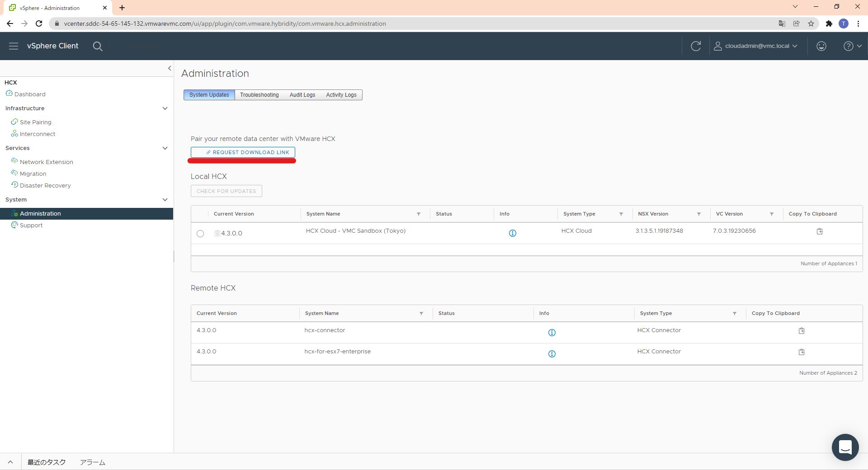Bookmark this page with star icon

tap(811, 23)
